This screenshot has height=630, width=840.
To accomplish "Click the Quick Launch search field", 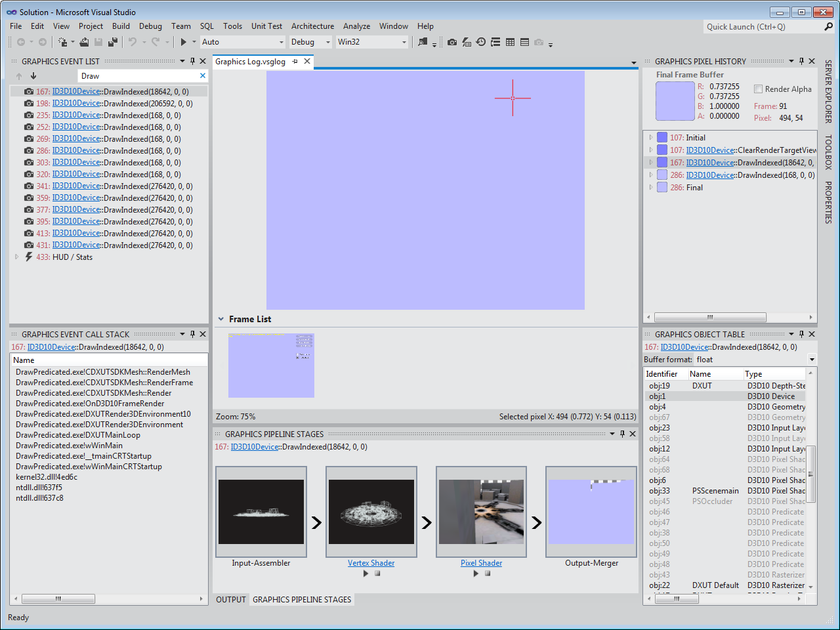I will click(762, 27).
